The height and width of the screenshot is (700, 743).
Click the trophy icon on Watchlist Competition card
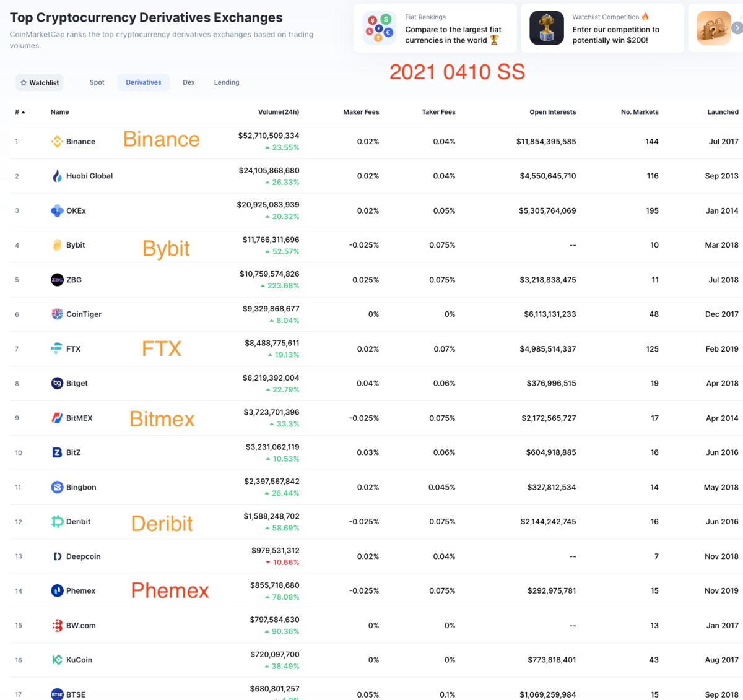pyautogui.click(x=545, y=28)
